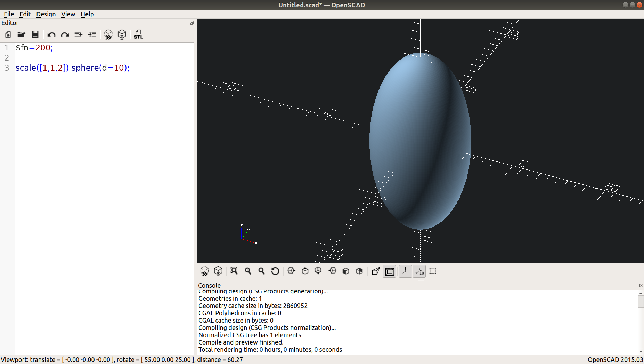Toggle display of the axes
Screen dimensions: 644x364
tap(405, 271)
